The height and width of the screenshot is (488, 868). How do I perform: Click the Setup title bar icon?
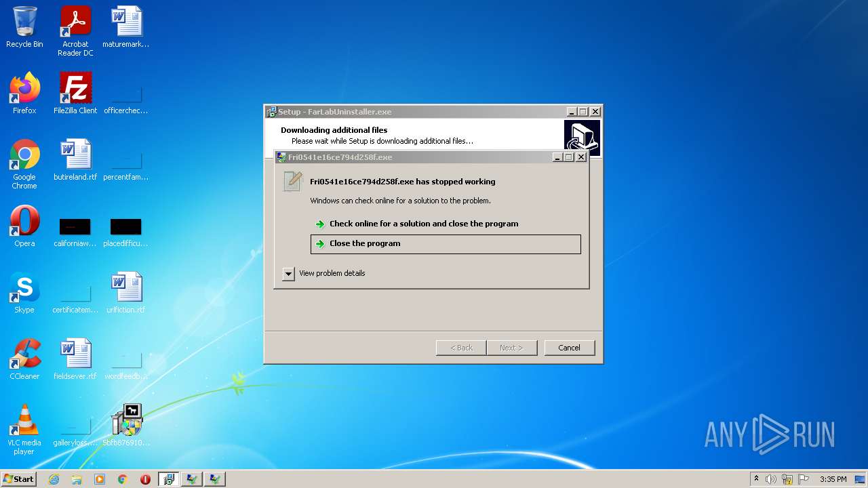[x=271, y=112]
